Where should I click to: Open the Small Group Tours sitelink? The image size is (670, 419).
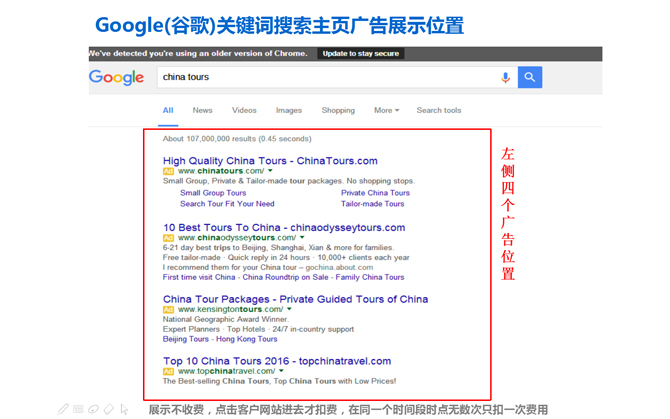tap(213, 193)
